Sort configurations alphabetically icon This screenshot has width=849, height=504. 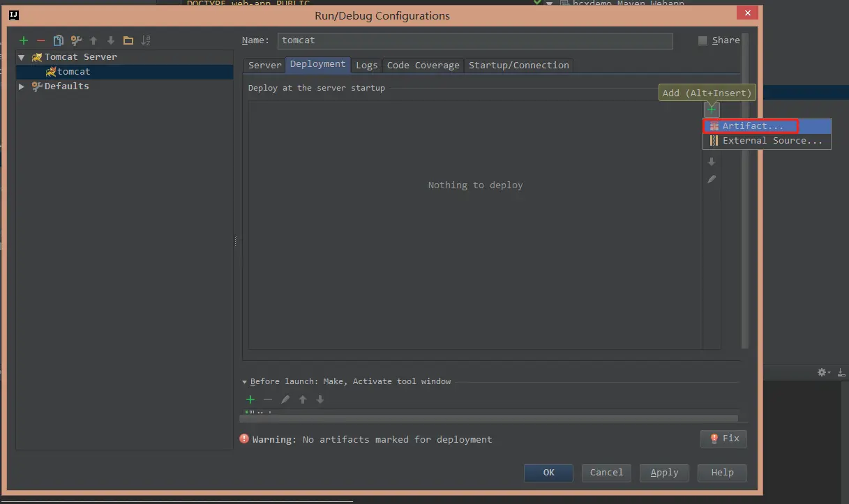pyautogui.click(x=146, y=40)
